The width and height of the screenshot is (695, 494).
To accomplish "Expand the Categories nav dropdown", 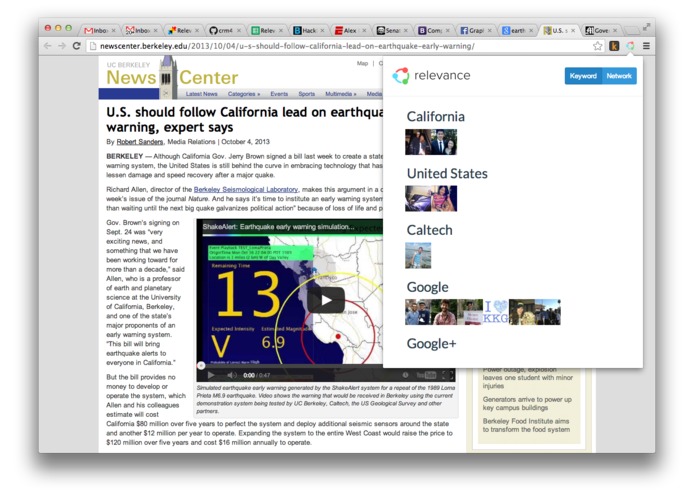I will [244, 94].
